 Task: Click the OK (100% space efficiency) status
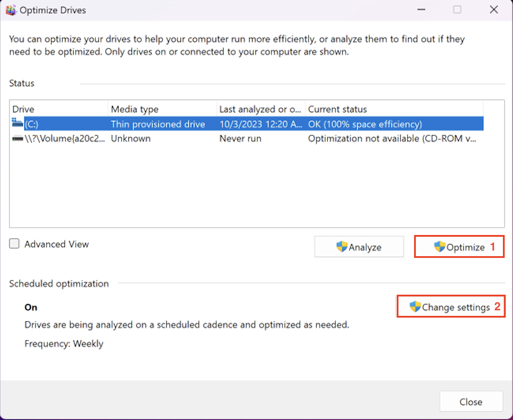click(x=365, y=124)
